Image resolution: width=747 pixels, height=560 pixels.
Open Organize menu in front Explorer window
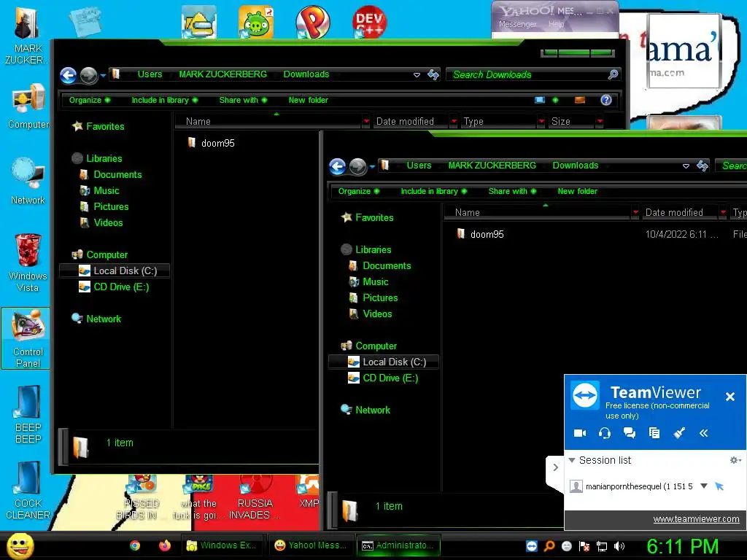tap(359, 191)
